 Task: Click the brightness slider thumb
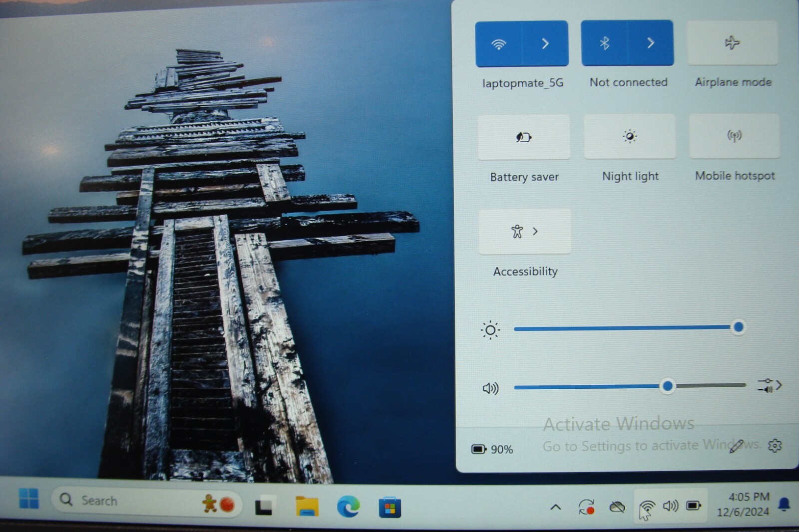point(738,327)
